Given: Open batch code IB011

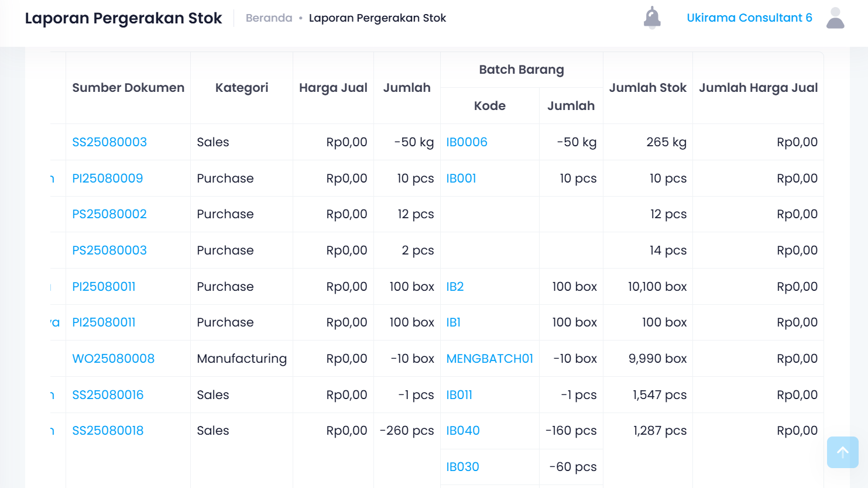Looking at the screenshot, I should pos(459,395).
